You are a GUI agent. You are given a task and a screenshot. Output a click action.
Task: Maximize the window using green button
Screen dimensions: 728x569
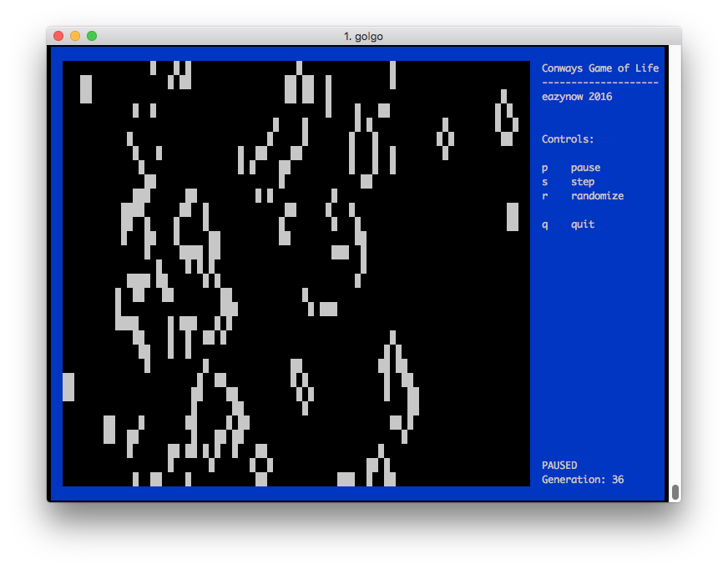[92, 36]
